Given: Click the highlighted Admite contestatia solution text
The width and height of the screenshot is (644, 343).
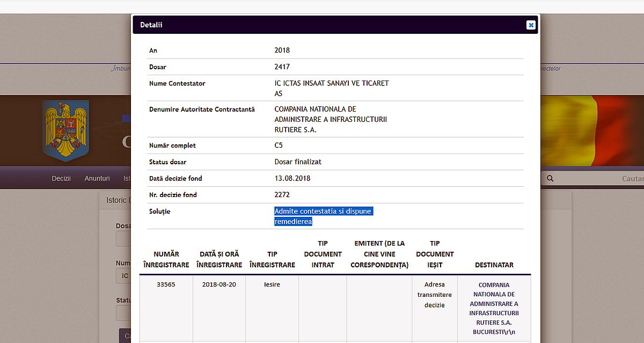Looking at the screenshot, I should coord(322,216).
